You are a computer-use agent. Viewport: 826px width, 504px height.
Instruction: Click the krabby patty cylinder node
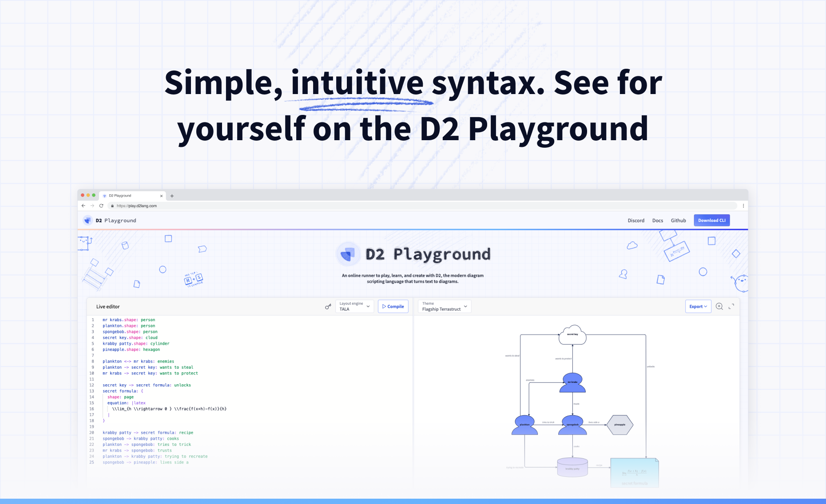[572, 468]
